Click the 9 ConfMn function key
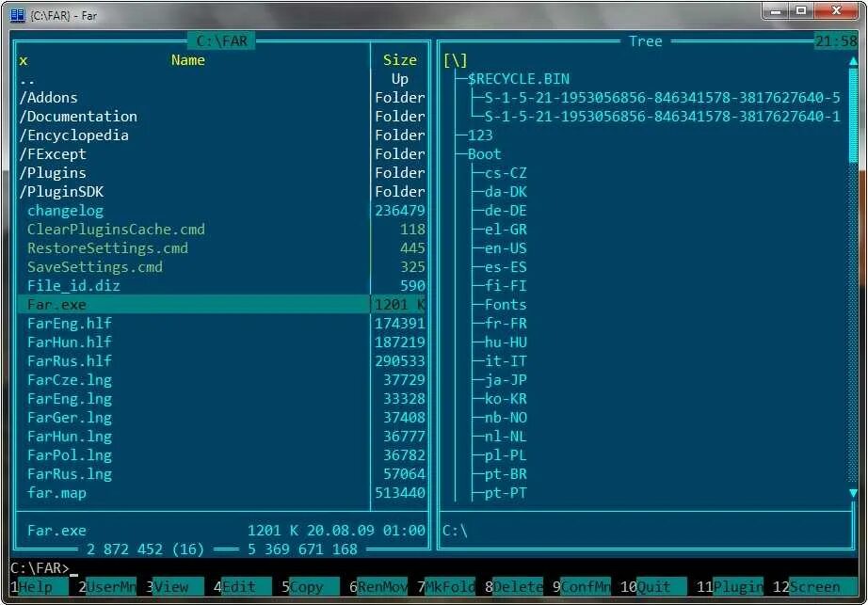Image resolution: width=868 pixels, height=605 pixels. [582, 587]
